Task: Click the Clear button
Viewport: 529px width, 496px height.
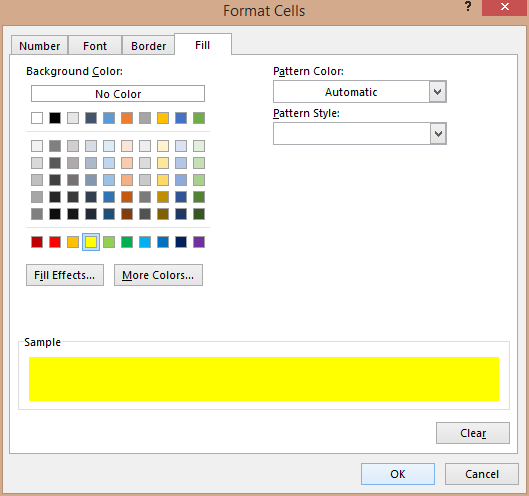Action: tap(473, 433)
